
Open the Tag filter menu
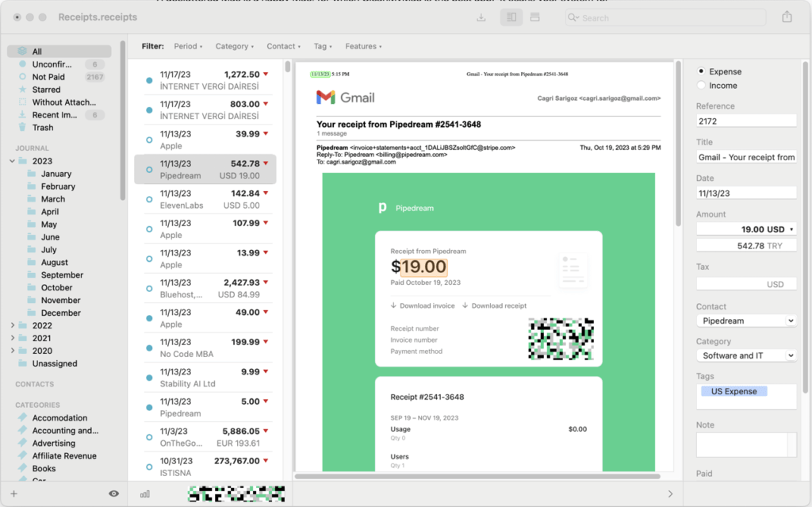(322, 47)
